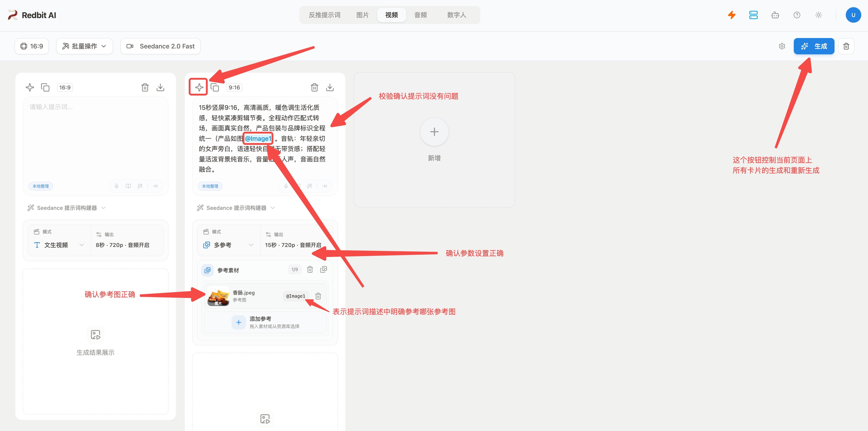Click arrow-to-right icon in 9:16 card prompt box

pyautogui.click(x=324, y=186)
